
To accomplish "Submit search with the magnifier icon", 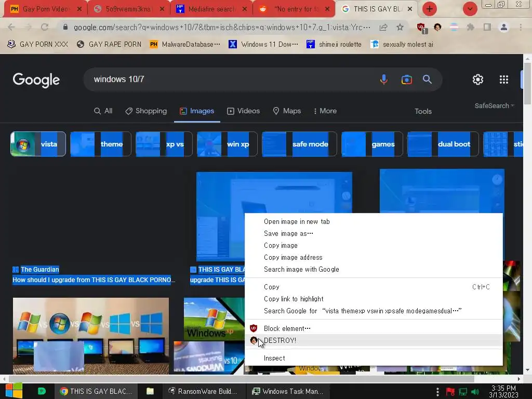I will click(427, 79).
